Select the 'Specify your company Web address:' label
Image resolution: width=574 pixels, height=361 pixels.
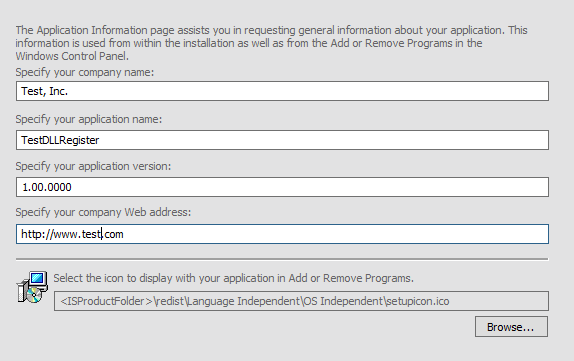pyautogui.click(x=103, y=212)
